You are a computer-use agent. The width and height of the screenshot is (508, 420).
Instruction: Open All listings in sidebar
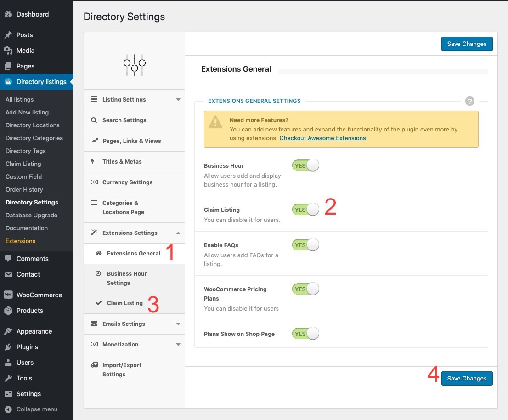(x=19, y=100)
